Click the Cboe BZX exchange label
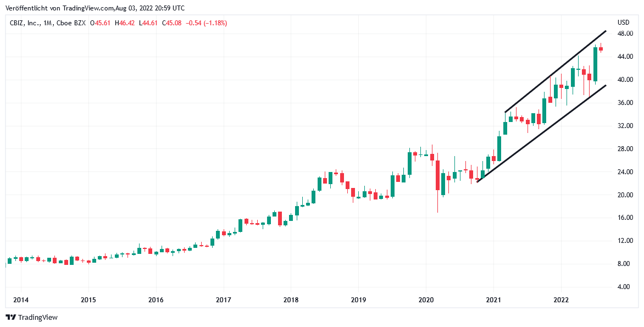 [x=74, y=23]
